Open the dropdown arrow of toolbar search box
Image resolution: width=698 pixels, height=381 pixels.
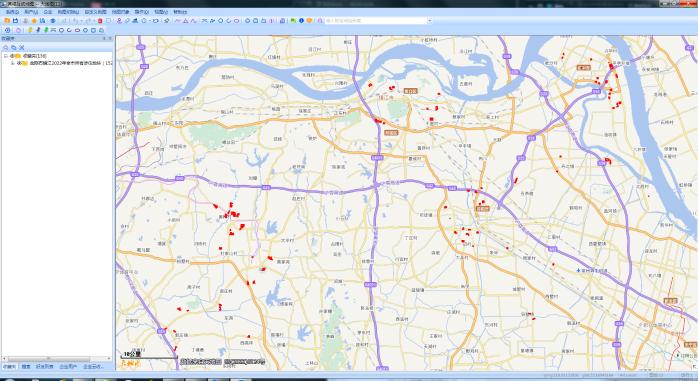(x=430, y=20)
